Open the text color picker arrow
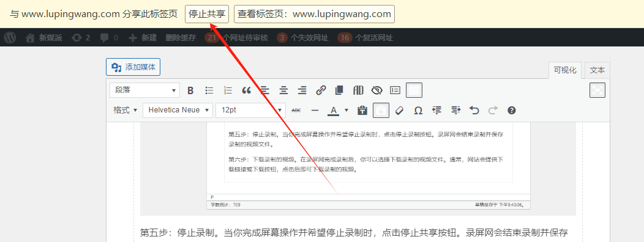The height and width of the screenshot is (242, 644). pyautogui.click(x=346, y=111)
